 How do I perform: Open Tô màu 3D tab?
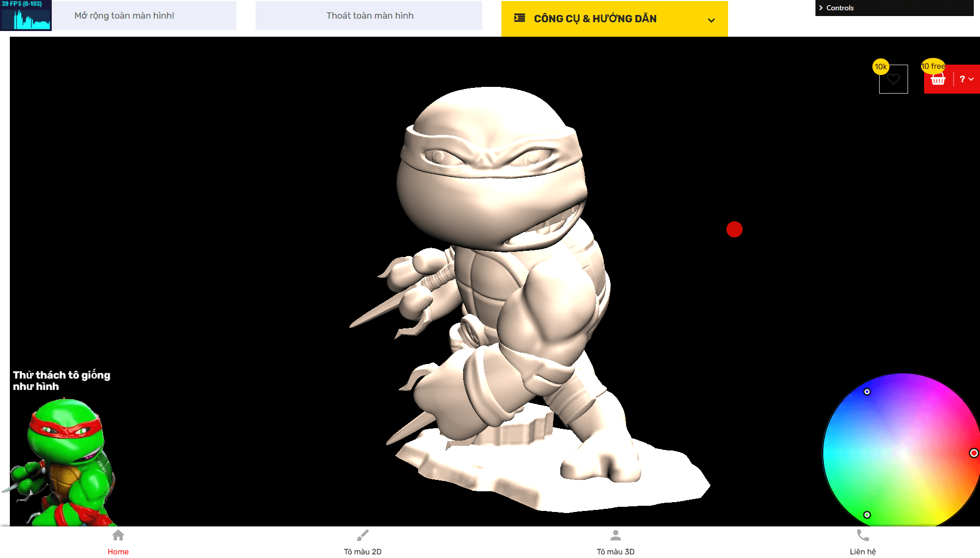point(616,542)
